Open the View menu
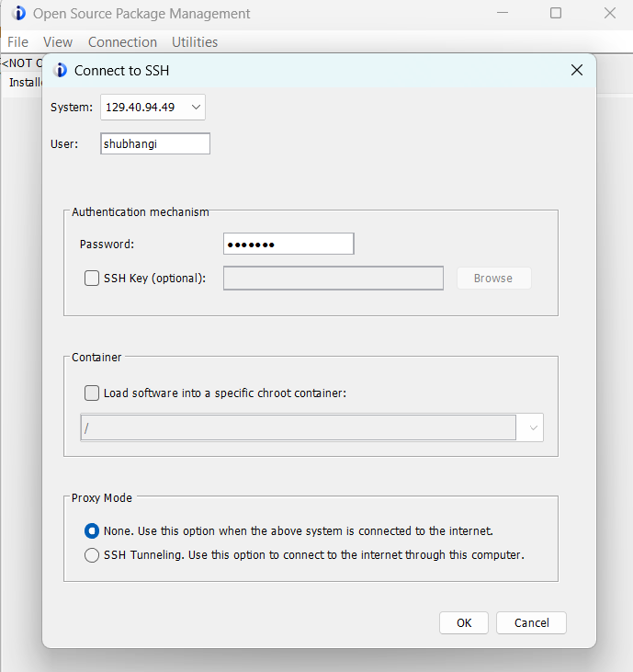633x672 pixels. click(x=58, y=42)
